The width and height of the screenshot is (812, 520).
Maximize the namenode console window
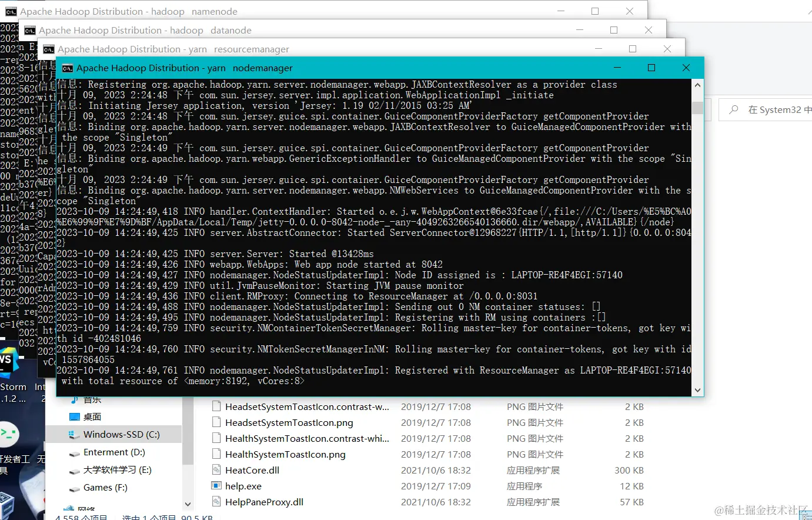pos(595,11)
